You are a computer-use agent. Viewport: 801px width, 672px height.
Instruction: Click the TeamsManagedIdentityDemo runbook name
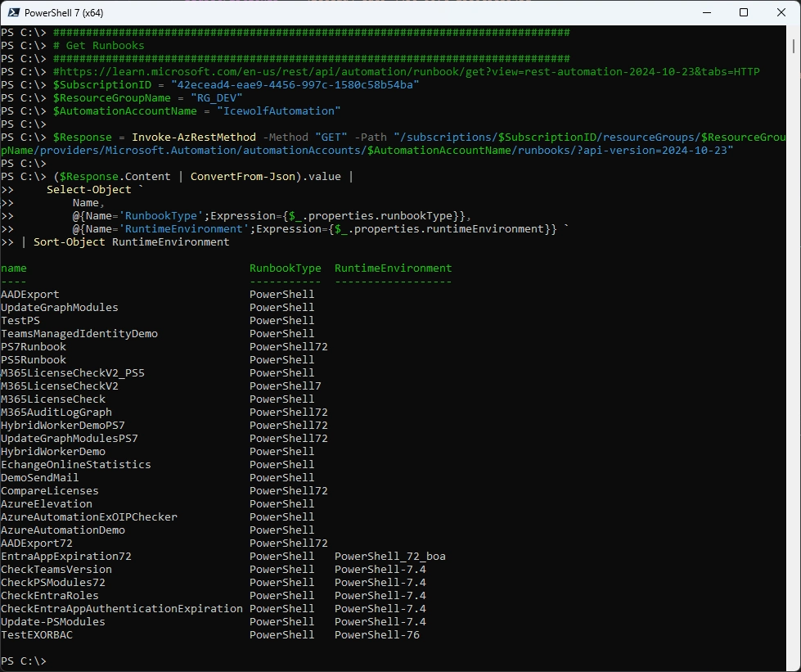coord(79,334)
